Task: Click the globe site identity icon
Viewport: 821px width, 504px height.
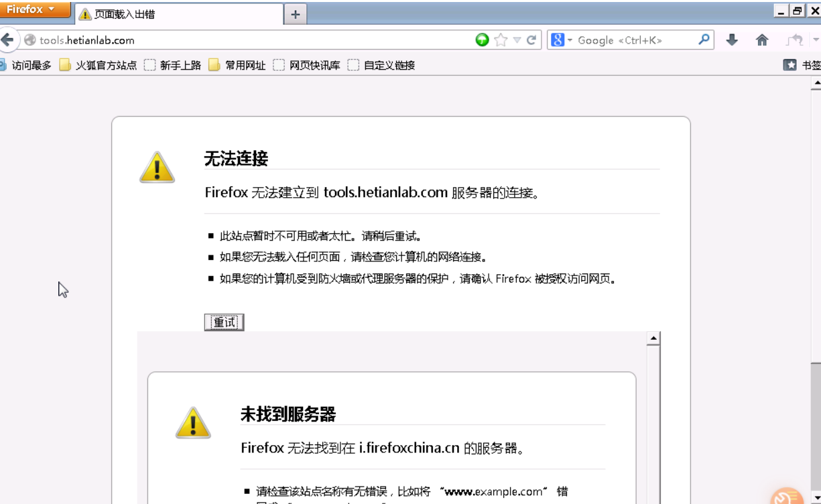Action: pos(29,40)
